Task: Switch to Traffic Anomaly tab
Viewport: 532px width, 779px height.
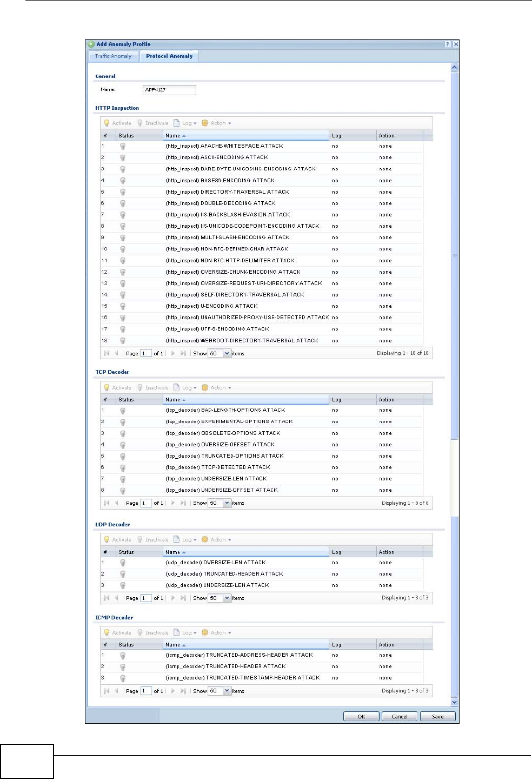Action: (x=114, y=56)
